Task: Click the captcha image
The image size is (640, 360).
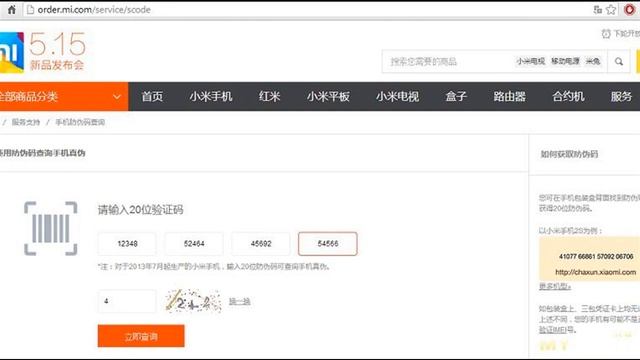Action: 193,301
